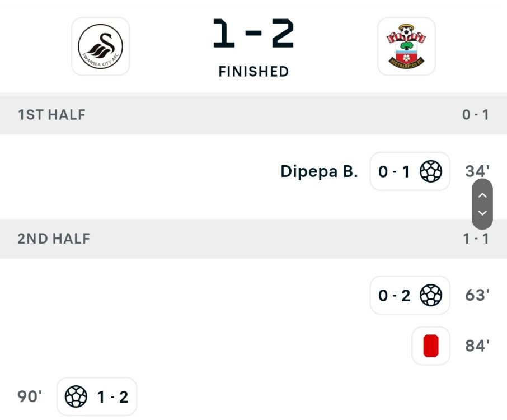Select the 1 - 2 goal score badge

click(112, 397)
